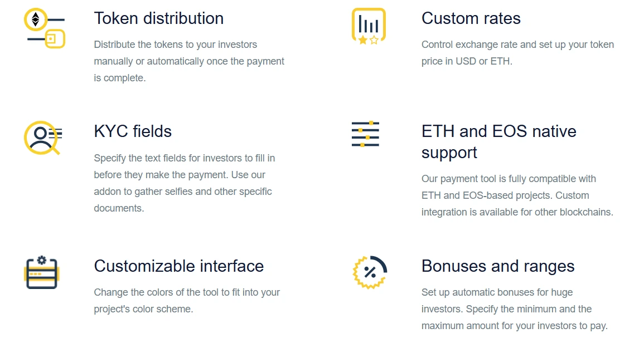
Task: Click the 'Distribute the tokens' description text
Action: pos(189,61)
